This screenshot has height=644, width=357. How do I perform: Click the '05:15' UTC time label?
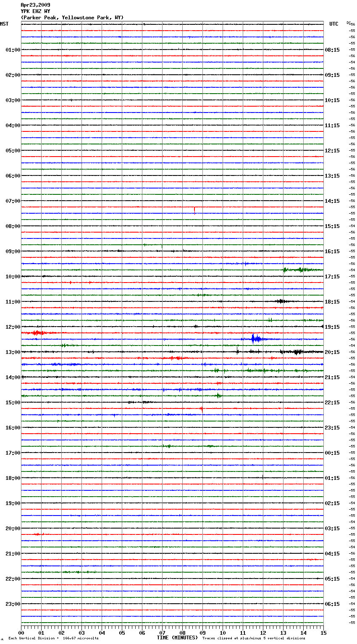point(332,579)
